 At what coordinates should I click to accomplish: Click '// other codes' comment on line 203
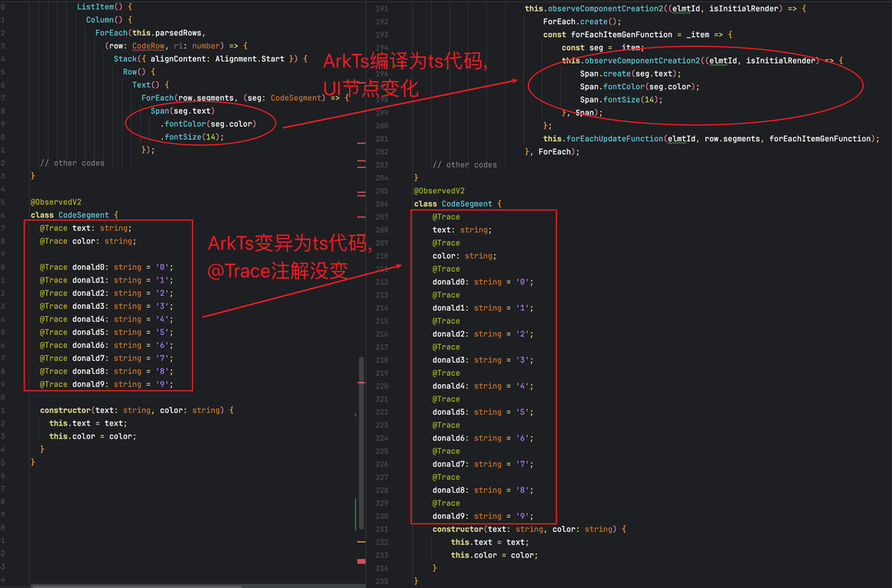465,165
